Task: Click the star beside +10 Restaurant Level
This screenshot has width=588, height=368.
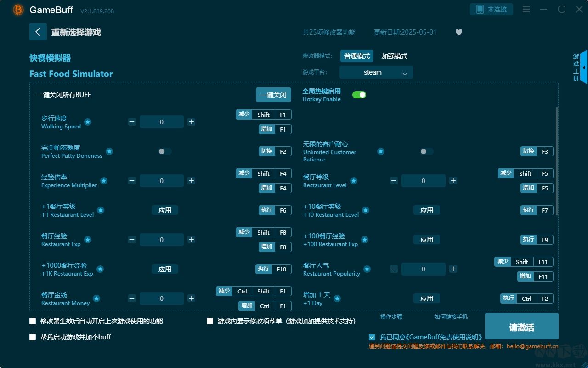Action: tap(366, 210)
